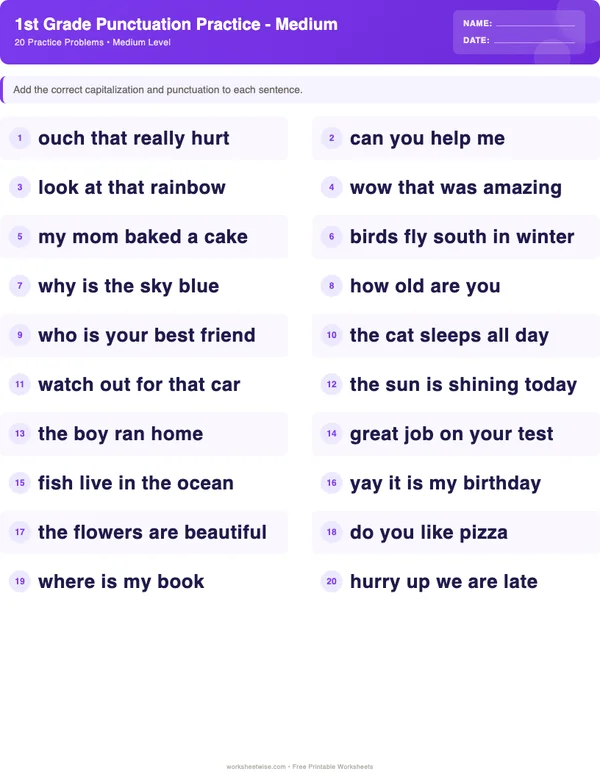600x776 pixels.
Task: Select the number 19 badge
Action: [x=19, y=581]
